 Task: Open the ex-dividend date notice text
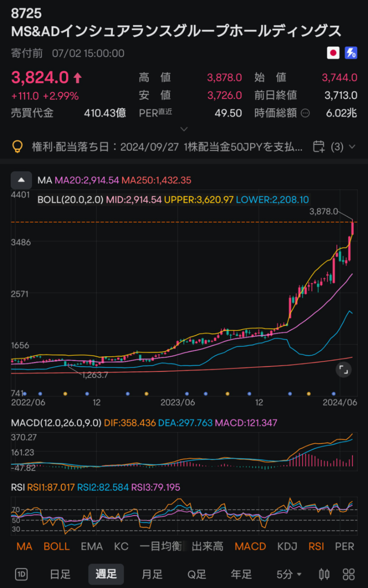(167, 147)
